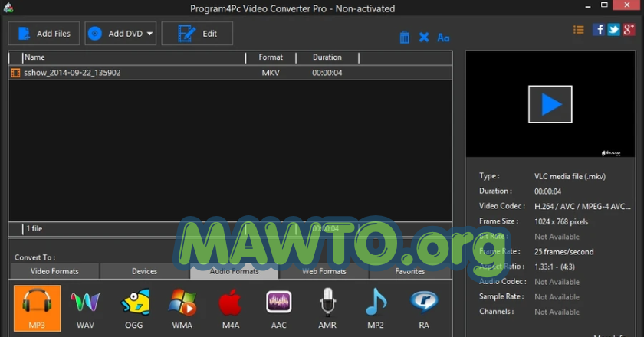
Task: Close the Video Converter Pro window
Action: [x=627, y=5]
